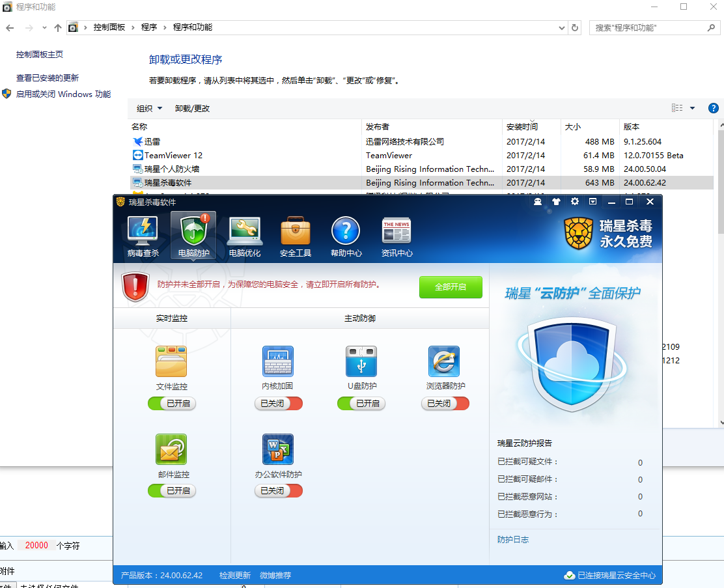Enable the 办公软件防护 switch
Screen dimensions: 724x588
click(x=279, y=490)
